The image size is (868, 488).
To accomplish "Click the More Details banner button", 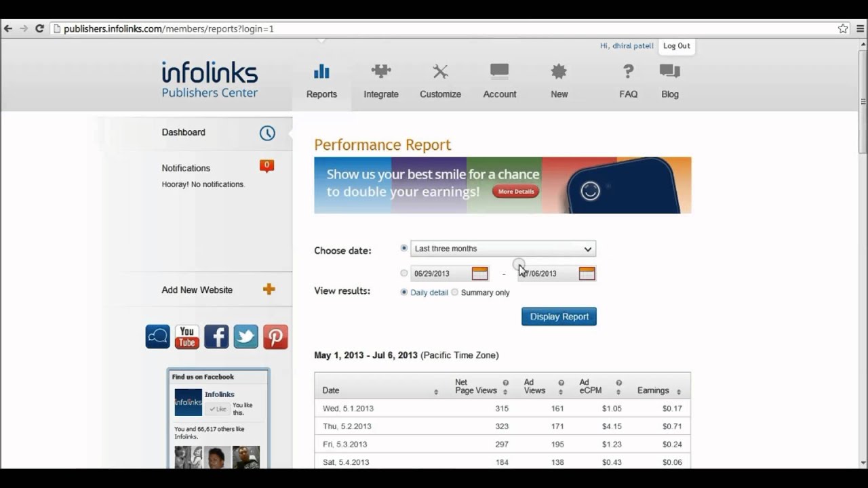I will pyautogui.click(x=516, y=192).
